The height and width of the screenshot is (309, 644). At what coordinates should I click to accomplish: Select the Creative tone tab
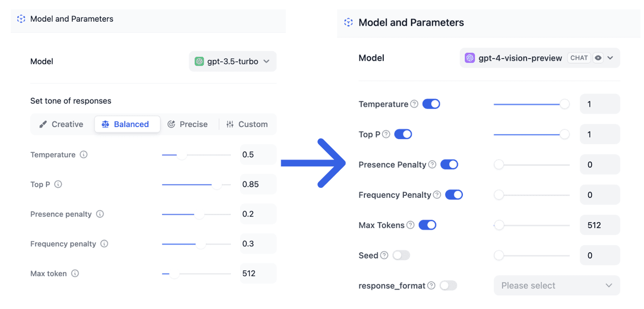click(x=61, y=124)
